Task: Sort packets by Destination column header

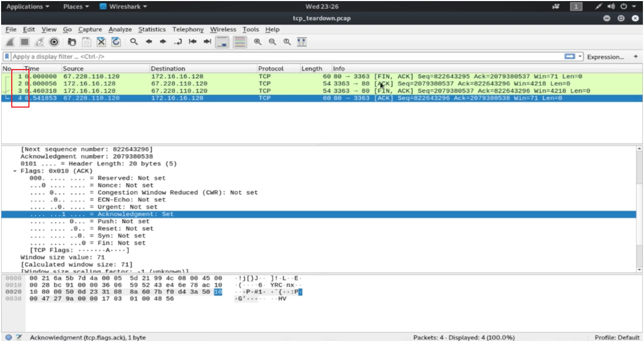Action: click(x=203, y=69)
